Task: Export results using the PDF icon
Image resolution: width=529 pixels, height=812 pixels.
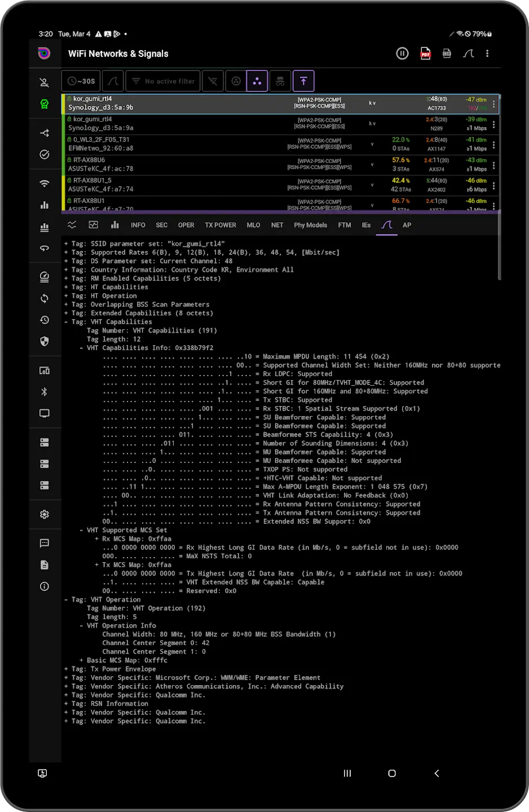Action: coord(425,54)
